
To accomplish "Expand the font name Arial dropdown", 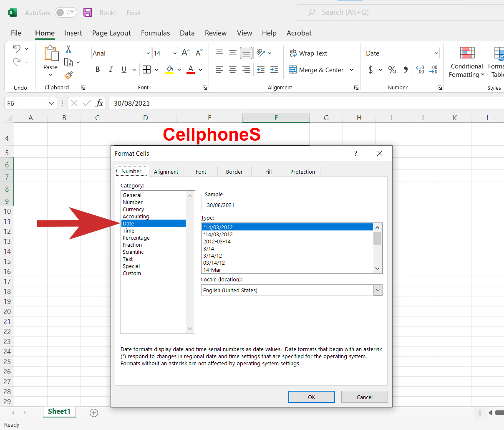I will (148, 53).
